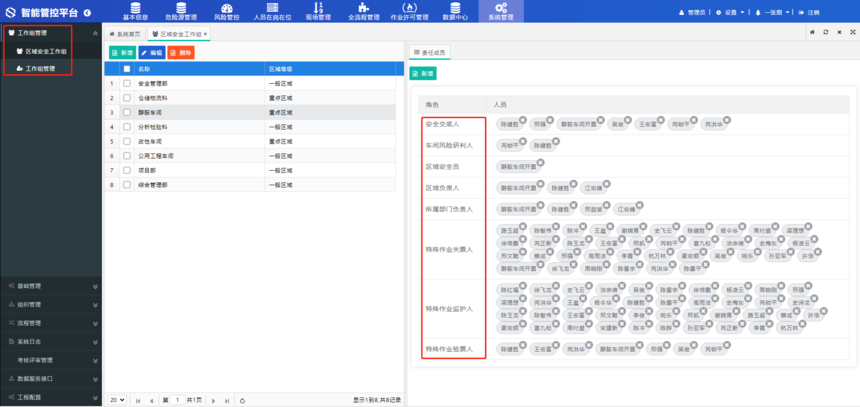Viewport: 860px width, 407px height.
Task: Remove first 陈健胜 tag from 安全交底人
Action: (522, 119)
